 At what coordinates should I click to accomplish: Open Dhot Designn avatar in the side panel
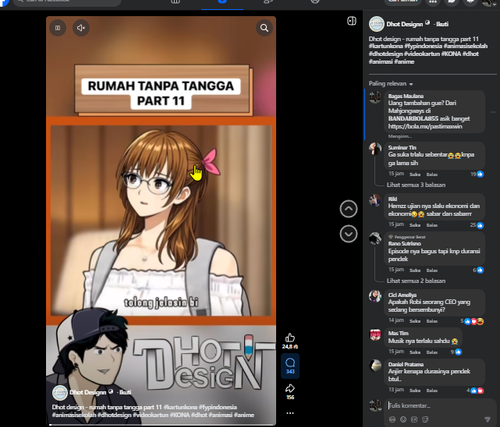click(377, 24)
